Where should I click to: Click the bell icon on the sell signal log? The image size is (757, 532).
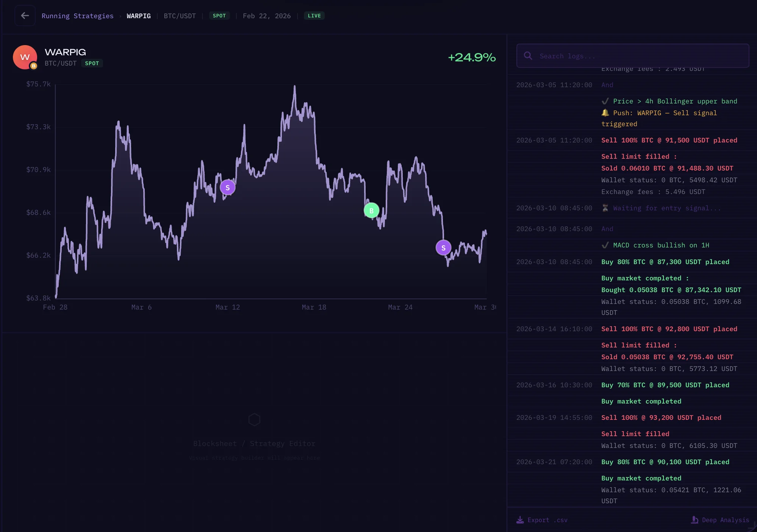pyautogui.click(x=605, y=113)
